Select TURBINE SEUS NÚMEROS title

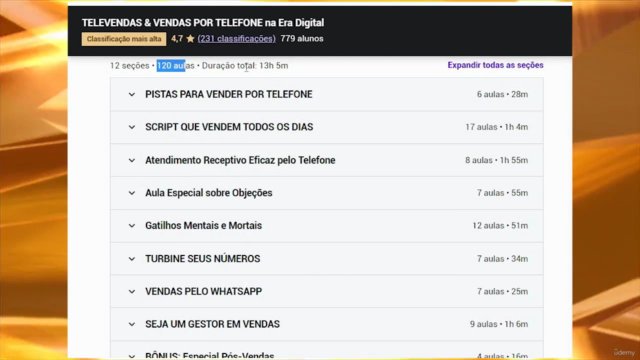pyautogui.click(x=202, y=258)
